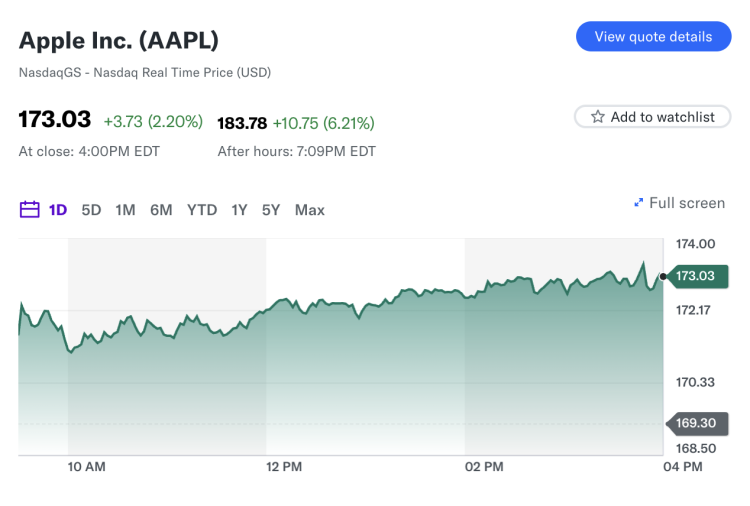Switch chart to YTD range
The image size is (750, 506).
click(x=202, y=210)
